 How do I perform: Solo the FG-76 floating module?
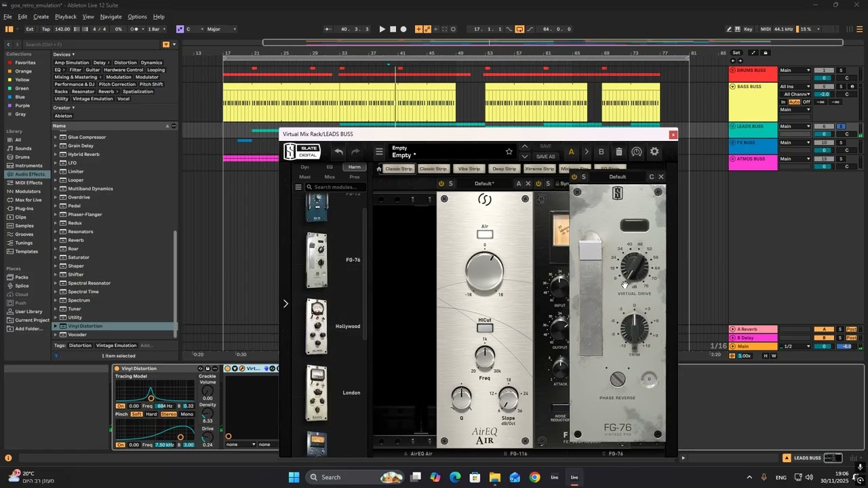[584, 177]
